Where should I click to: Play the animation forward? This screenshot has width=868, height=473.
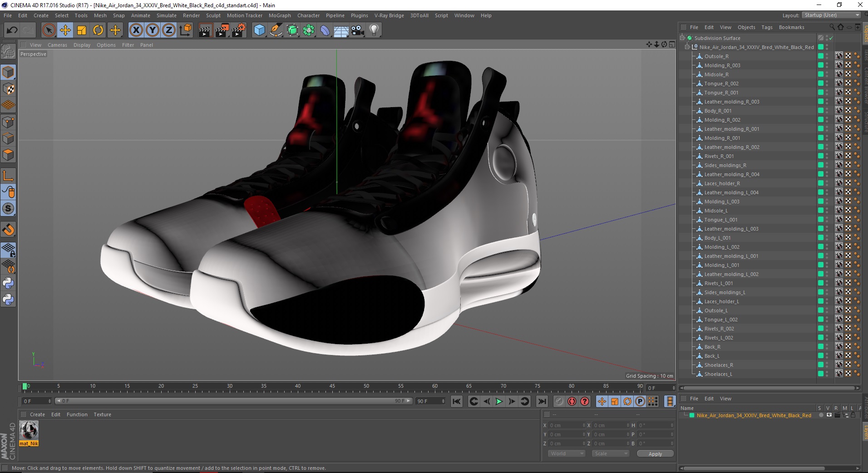tap(499, 401)
